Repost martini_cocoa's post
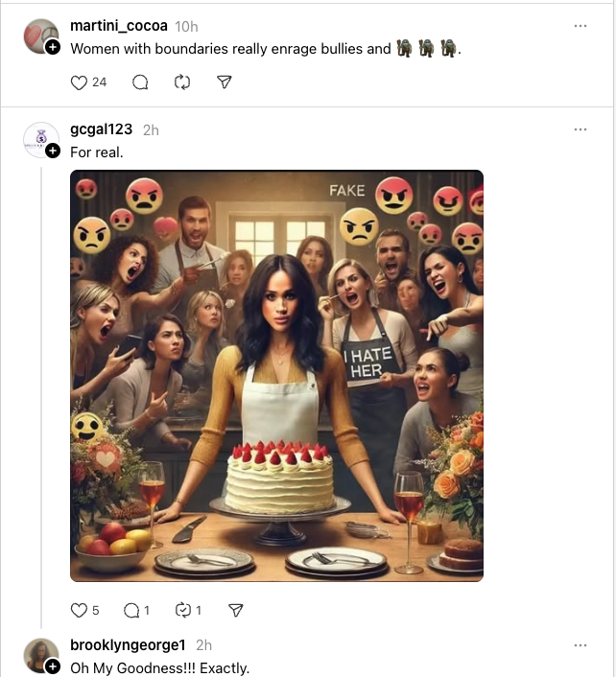This screenshot has width=616, height=677. point(182,82)
